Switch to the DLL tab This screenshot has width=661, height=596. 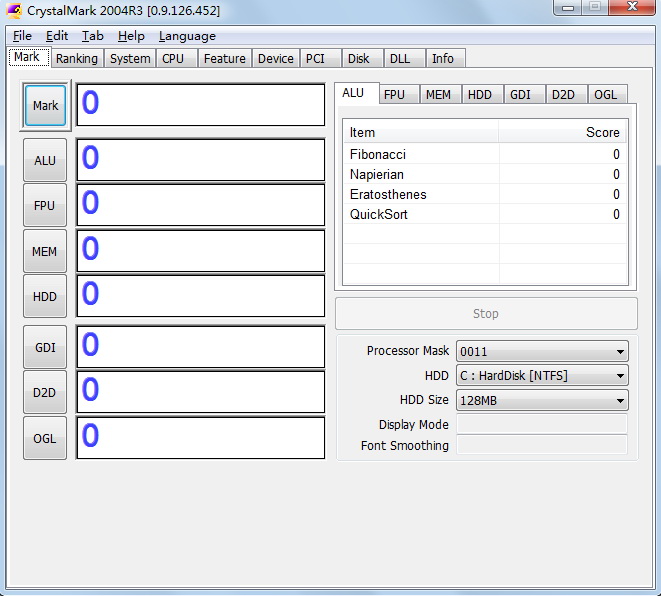(x=404, y=58)
